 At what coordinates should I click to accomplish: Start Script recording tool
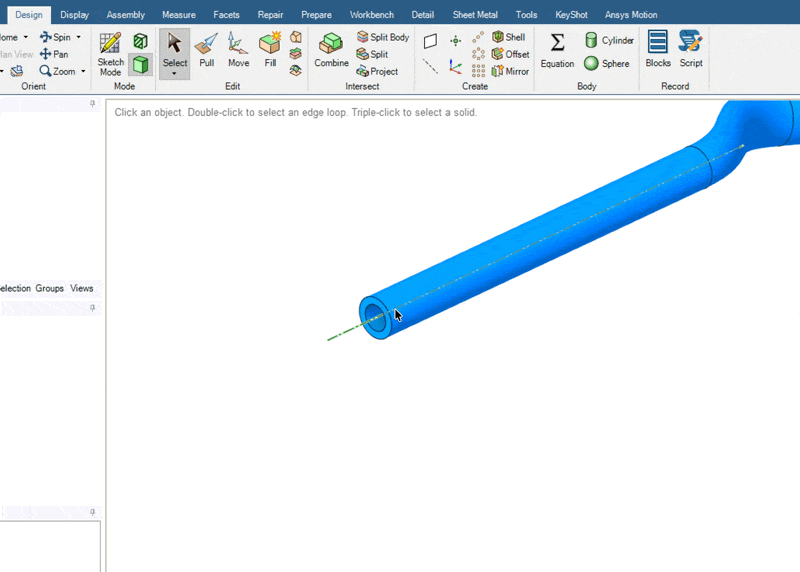coord(691,50)
